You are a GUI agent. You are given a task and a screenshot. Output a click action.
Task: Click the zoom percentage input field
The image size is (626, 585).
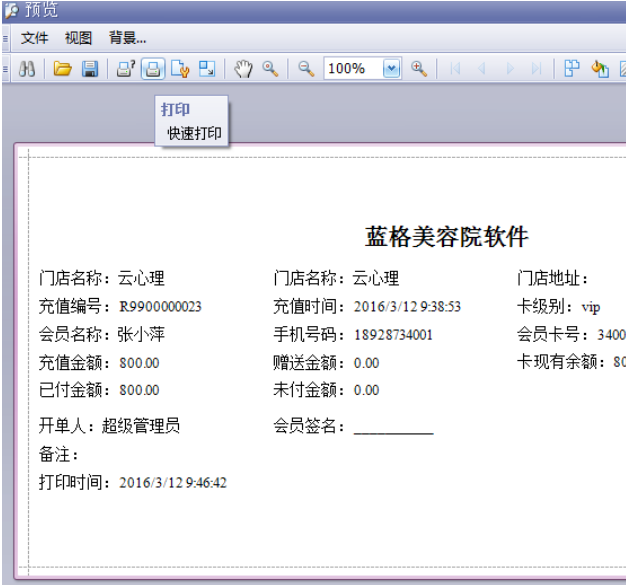350,69
